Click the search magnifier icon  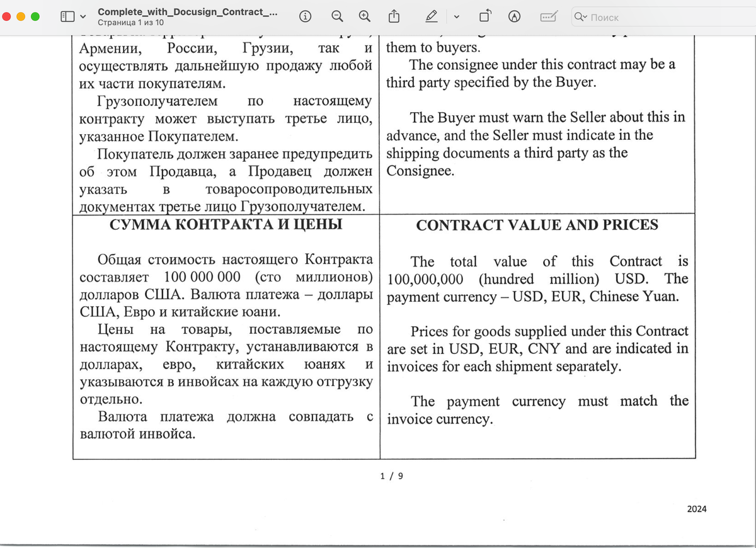click(x=578, y=18)
